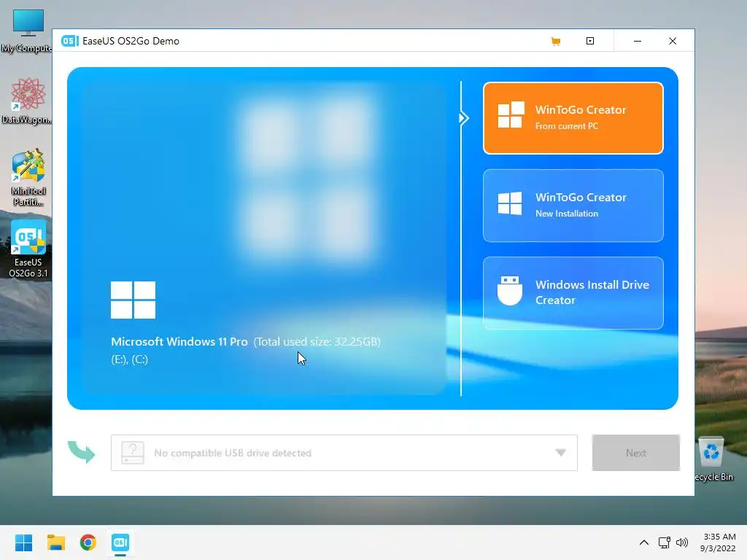The image size is (747, 560).
Task: Open DataWagon desktop shortcut
Action: click(28, 101)
